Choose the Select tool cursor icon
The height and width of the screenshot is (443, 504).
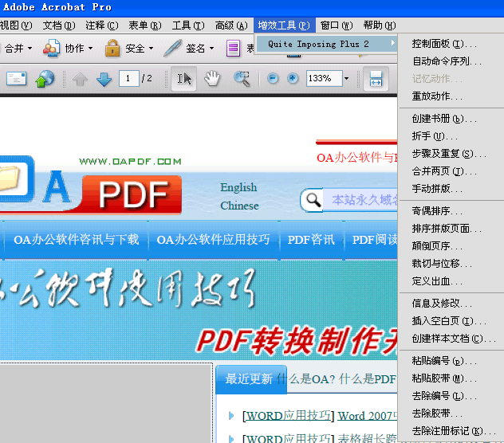click(184, 79)
